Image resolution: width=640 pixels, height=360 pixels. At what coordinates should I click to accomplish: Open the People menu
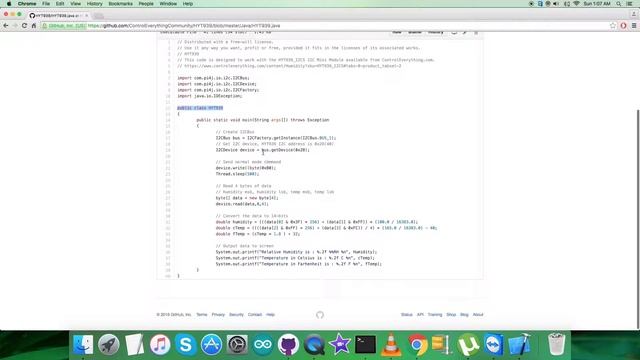click(x=146, y=4)
